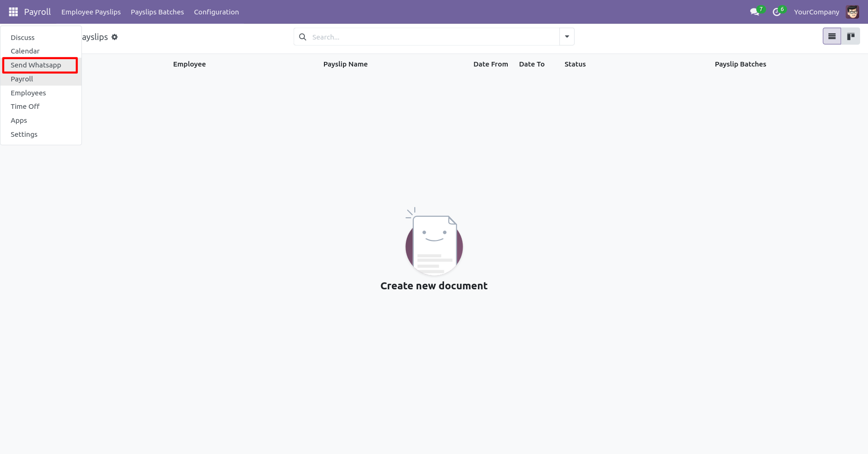The image size is (868, 454).
Task: Sort by the Employee column header
Action: pos(189,64)
